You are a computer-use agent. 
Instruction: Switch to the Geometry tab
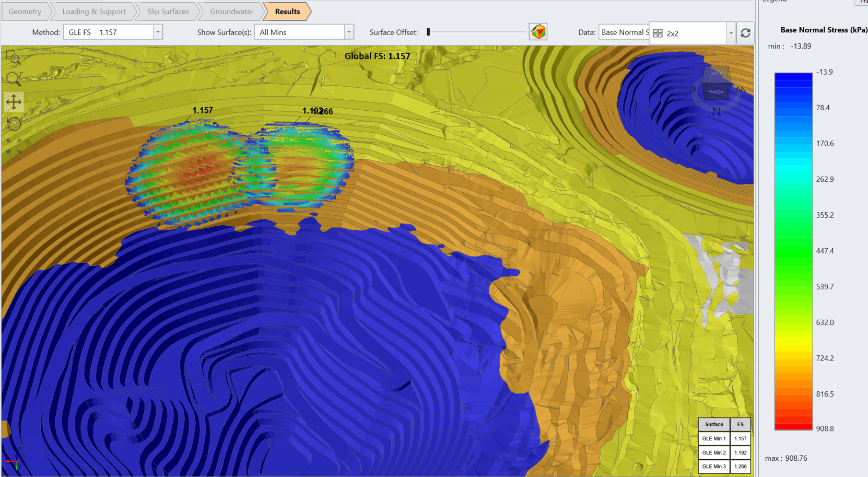[25, 11]
